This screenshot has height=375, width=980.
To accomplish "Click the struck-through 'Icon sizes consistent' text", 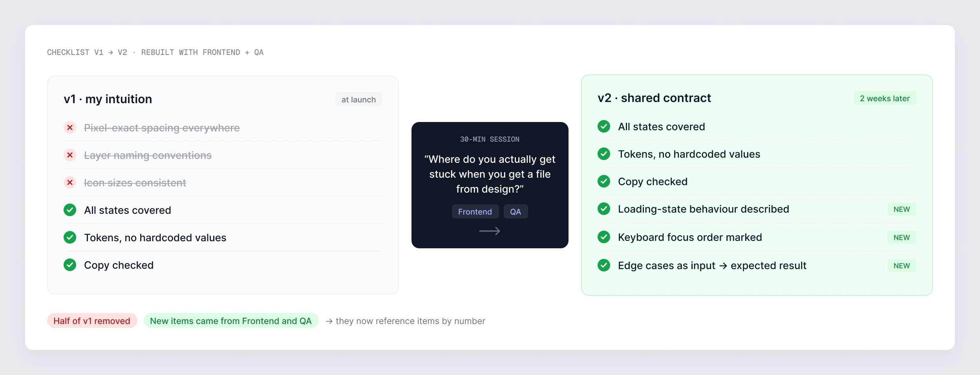I will tap(135, 183).
